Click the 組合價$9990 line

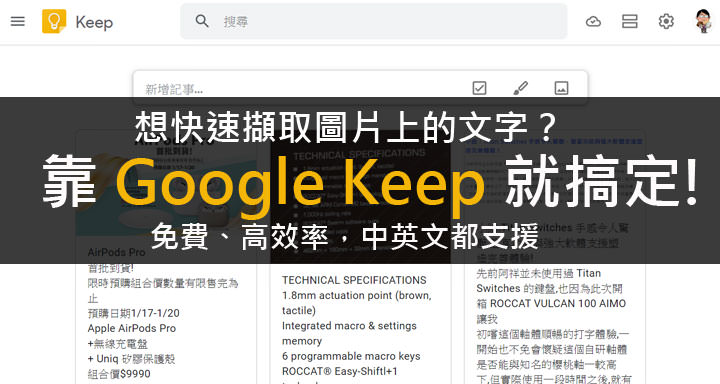click(119, 374)
